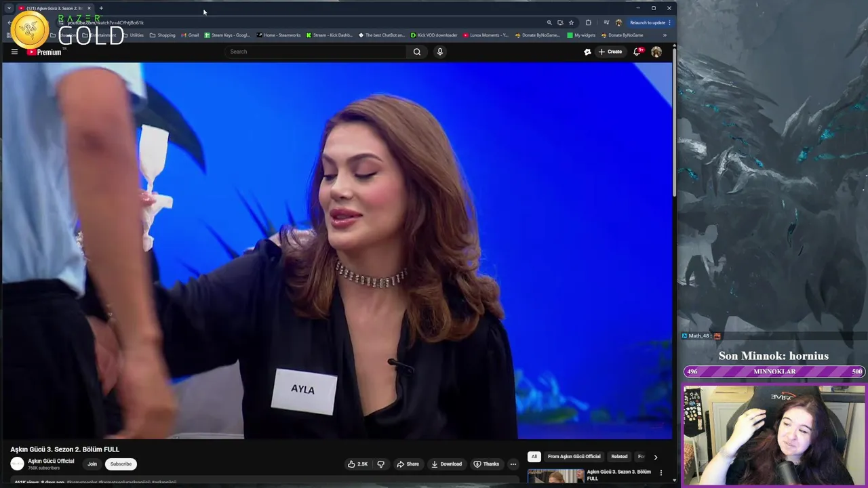Bookmark this page with the star icon
Image resolution: width=868 pixels, height=488 pixels.
click(x=571, y=22)
